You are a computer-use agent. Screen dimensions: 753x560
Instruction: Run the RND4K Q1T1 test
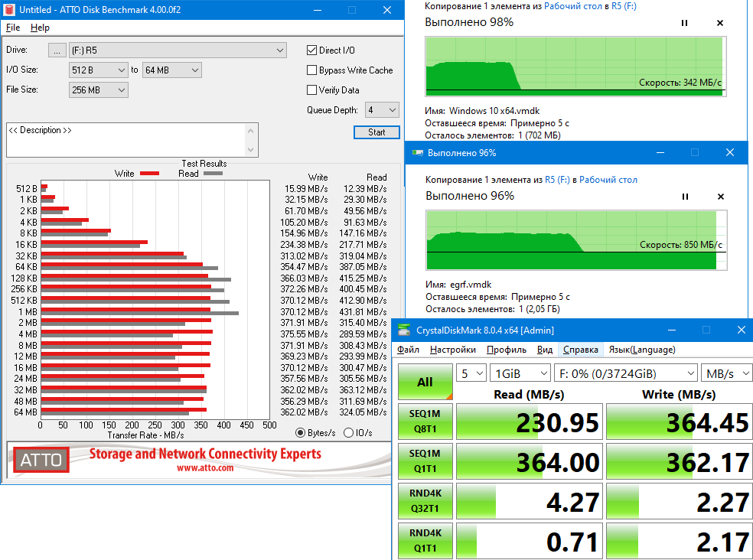[x=425, y=541]
